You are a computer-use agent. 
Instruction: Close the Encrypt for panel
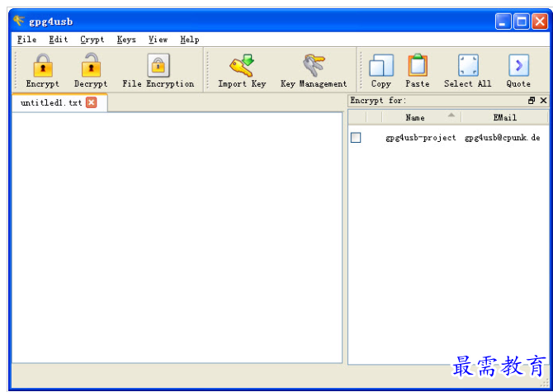click(543, 101)
